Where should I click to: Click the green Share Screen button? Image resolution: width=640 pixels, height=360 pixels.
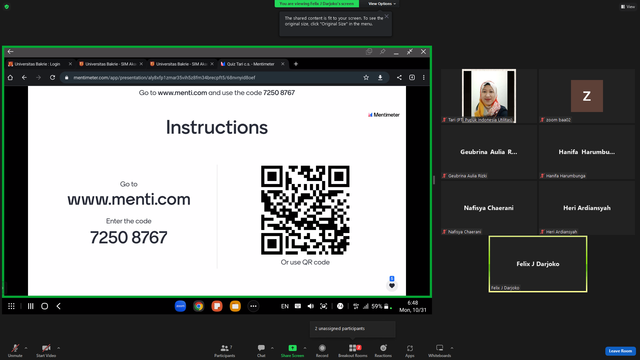pos(292,350)
